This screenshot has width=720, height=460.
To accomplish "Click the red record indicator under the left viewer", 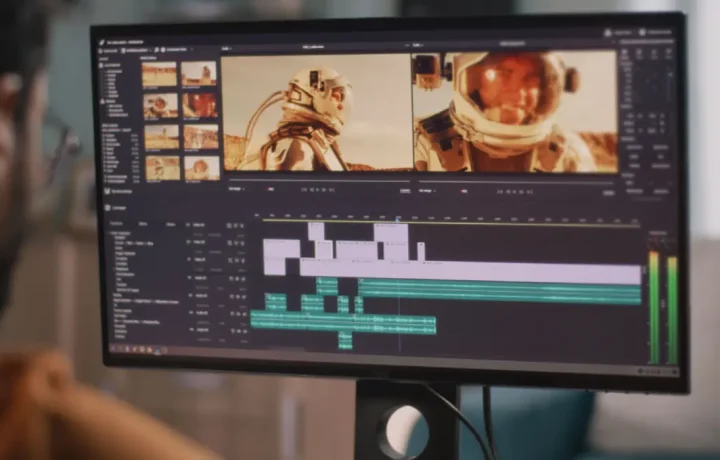I will [270, 189].
